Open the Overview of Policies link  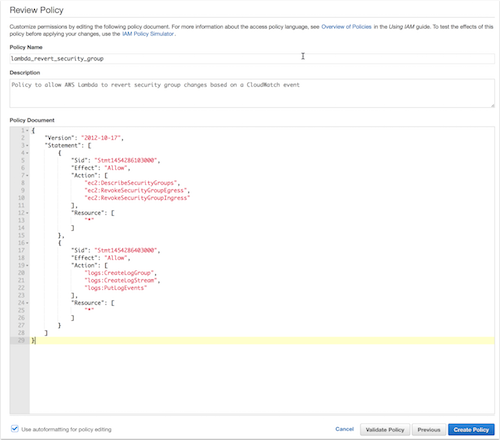346,27
